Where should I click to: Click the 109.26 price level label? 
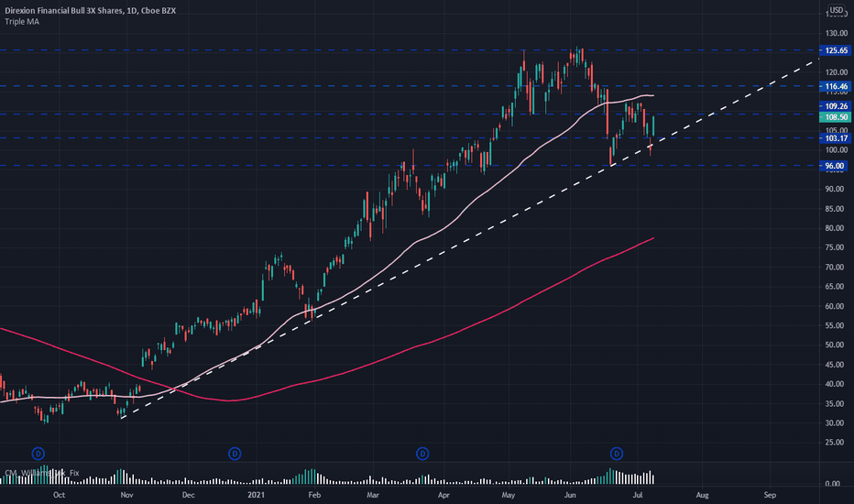click(x=835, y=106)
